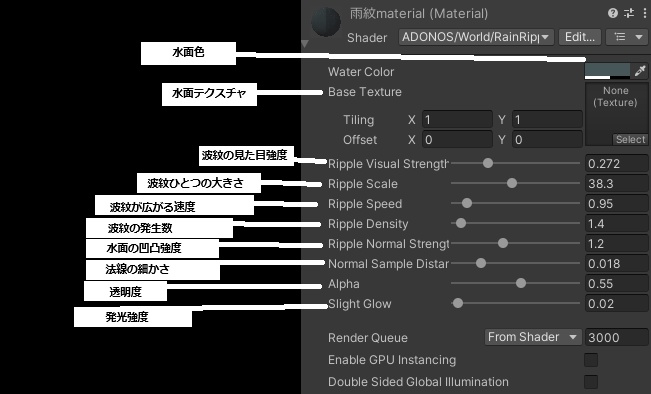Click the None (Texture) slot

pos(616,114)
